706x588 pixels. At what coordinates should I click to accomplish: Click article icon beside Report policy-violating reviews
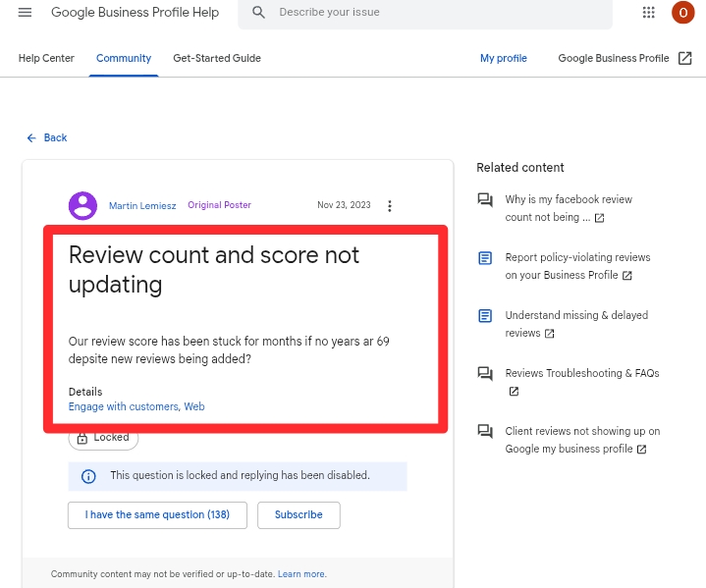(485, 258)
